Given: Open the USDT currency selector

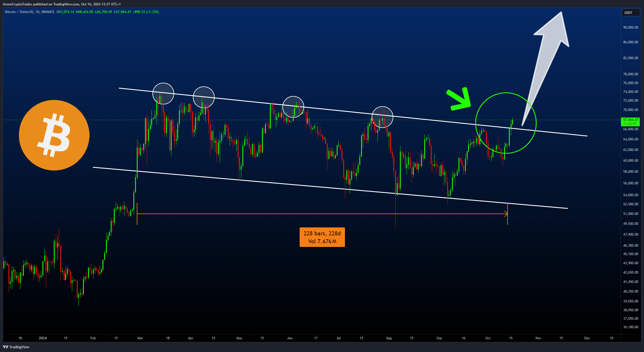Looking at the screenshot, I should 631,12.
